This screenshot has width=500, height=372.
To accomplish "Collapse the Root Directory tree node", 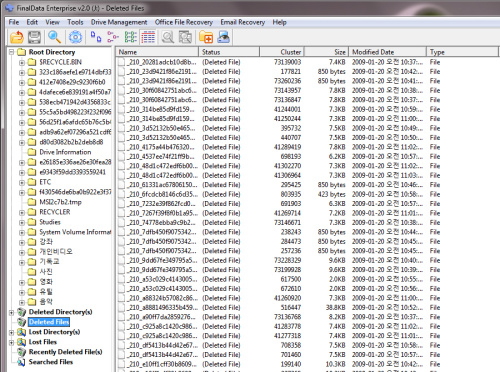I will 12,52.
